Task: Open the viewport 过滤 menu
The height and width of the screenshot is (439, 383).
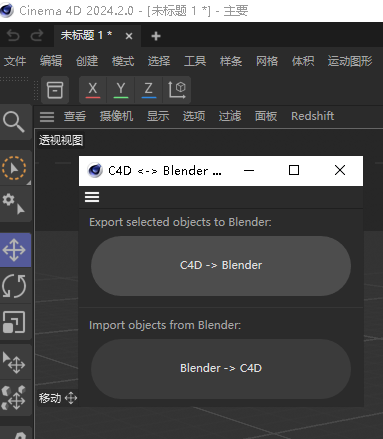Action: click(230, 116)
